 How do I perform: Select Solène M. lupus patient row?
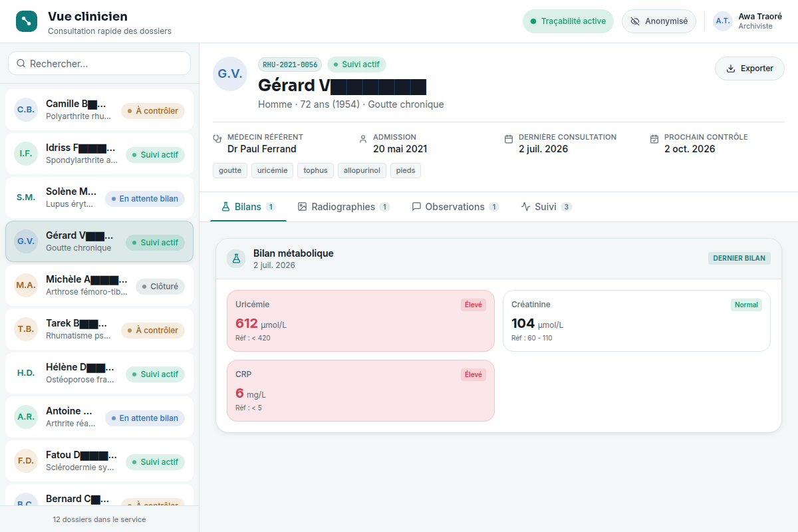100,198
